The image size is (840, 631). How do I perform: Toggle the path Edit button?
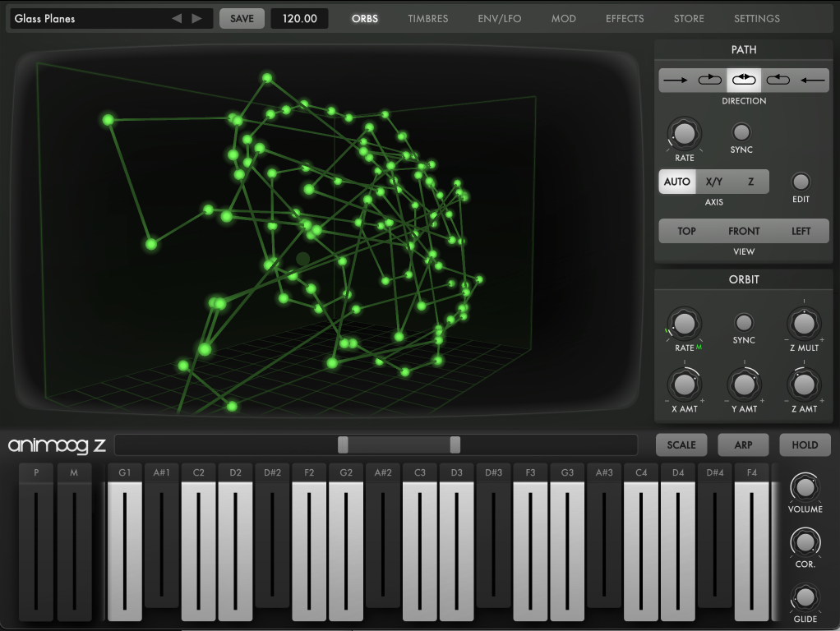(x=801, y=182)
